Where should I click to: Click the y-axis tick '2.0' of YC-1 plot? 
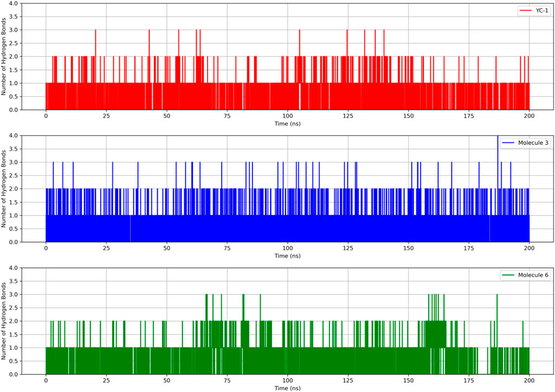click(13, 56)
